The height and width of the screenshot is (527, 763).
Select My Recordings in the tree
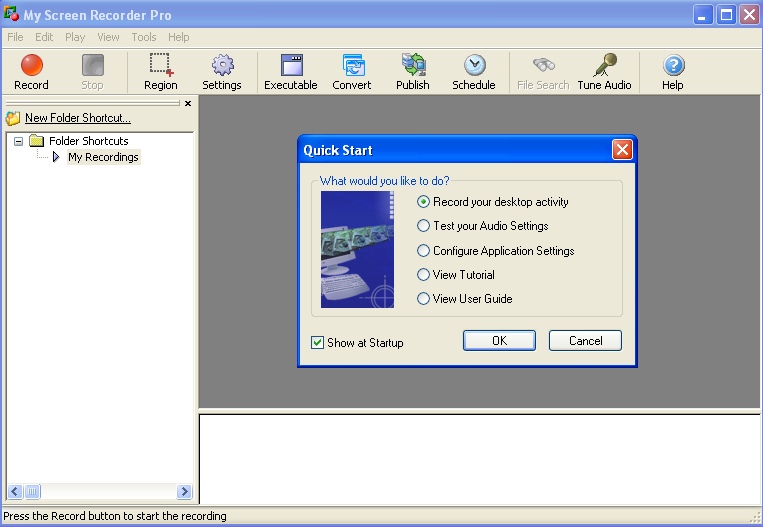click(103, 157)
